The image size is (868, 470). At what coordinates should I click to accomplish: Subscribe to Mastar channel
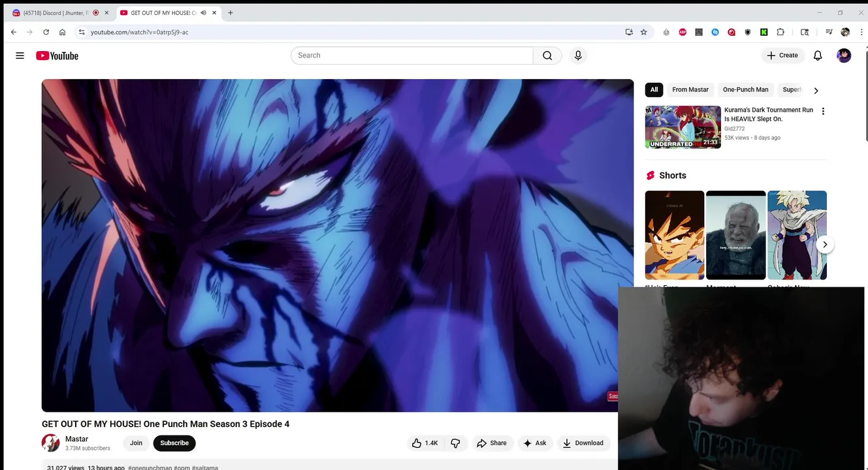tap(174, 443)
